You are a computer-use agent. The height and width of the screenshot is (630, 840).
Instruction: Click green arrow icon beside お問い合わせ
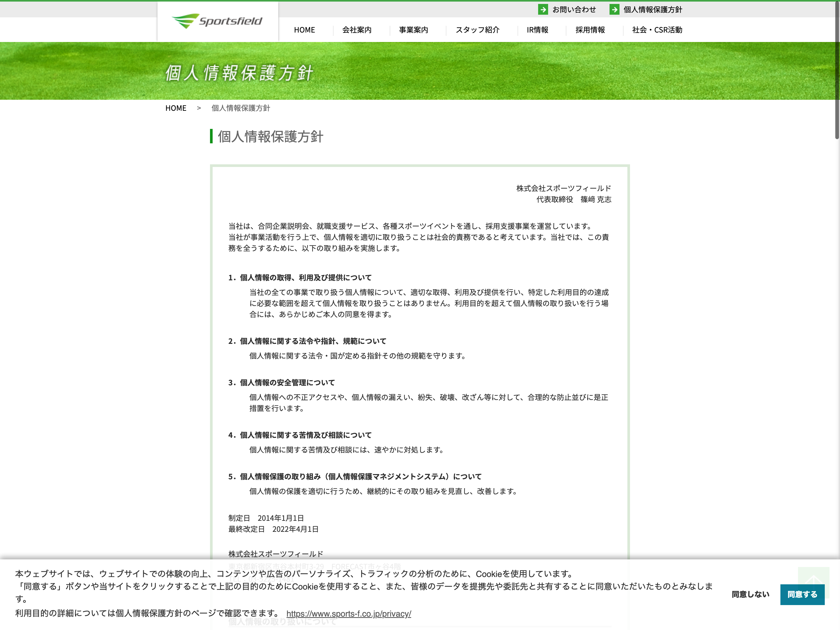543,9
